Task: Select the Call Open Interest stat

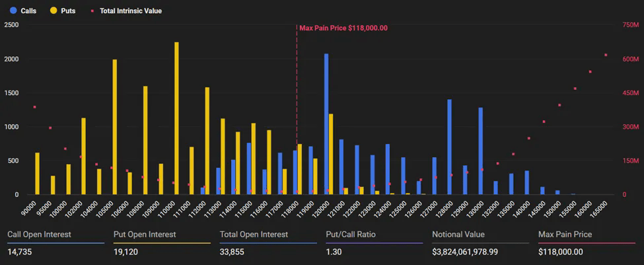Action: point(56,243)
